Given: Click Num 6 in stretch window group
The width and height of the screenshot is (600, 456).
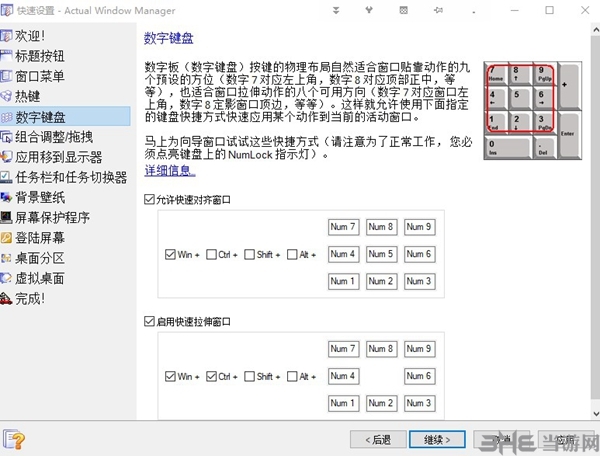Looking at the screenshot, I should [419, 376].
